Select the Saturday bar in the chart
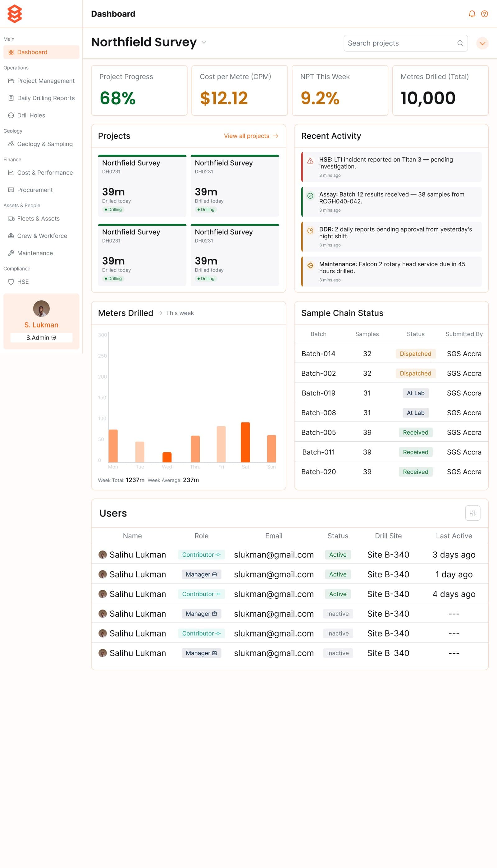 [x=245, y=442]
